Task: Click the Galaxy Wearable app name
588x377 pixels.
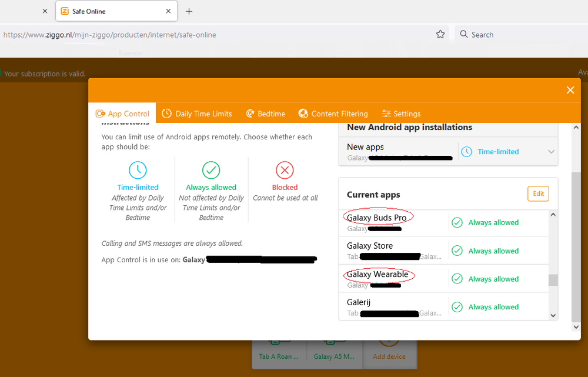Action: 377,274
